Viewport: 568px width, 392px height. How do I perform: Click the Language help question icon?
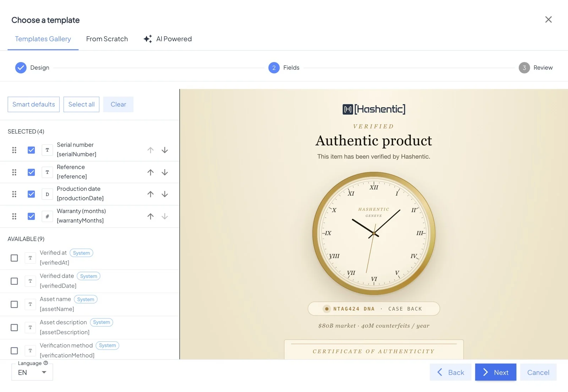pos(46,363)
